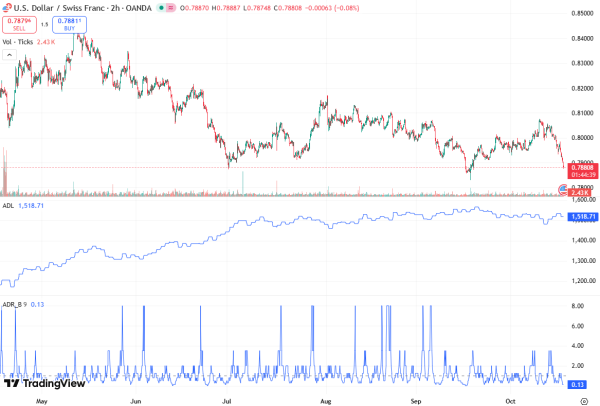This screenshot has height=406, width=600.
Task: Select the ADR_B indicator legend
Action: (12, 303)
